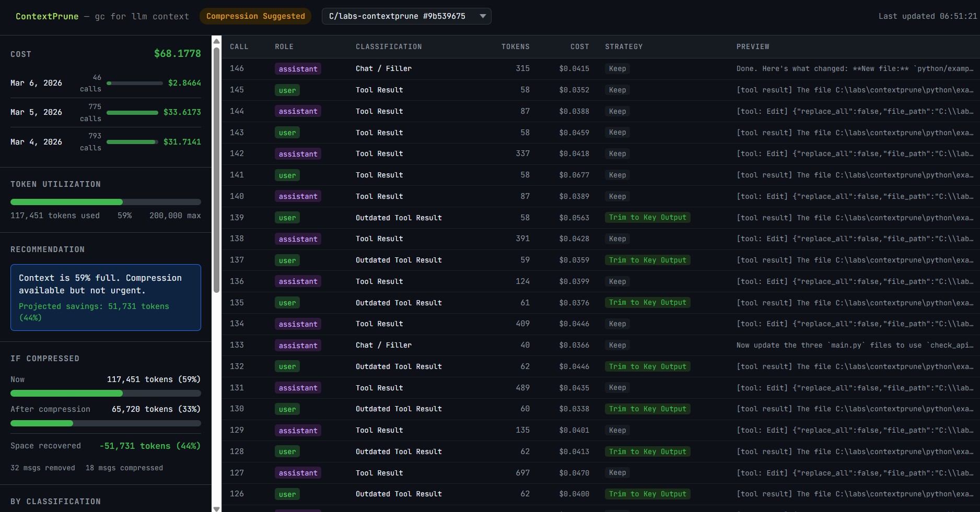Image resolution: width=980 pixels, height=512 pixels.
Task: Click the PREVIEW column header
Action: tap(753, 46)
